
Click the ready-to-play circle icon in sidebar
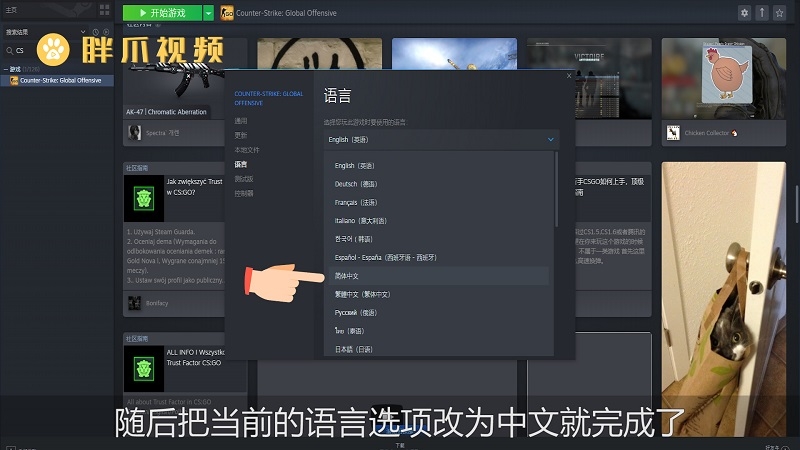click(106, 32)
